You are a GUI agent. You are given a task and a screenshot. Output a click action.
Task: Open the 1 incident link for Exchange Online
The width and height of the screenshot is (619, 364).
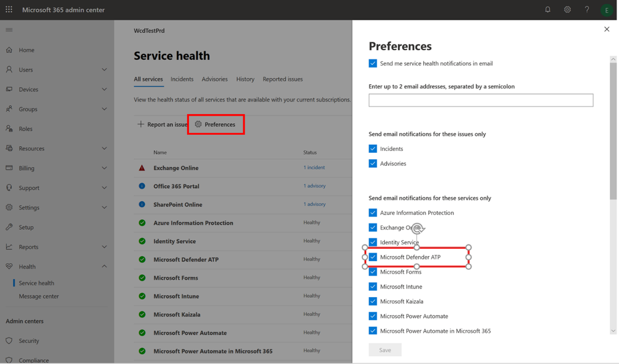click(x=314, y=168)
